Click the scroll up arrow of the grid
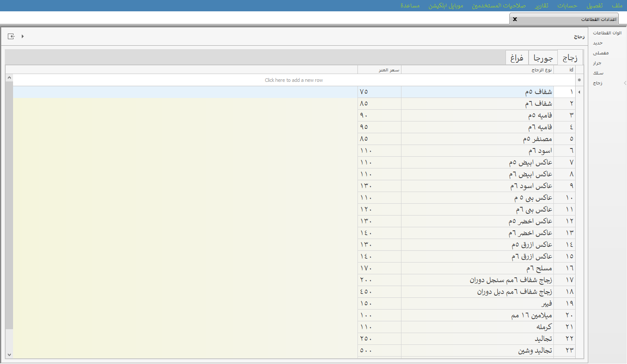This screenshot has width=627, height=364. click(9, 78)
